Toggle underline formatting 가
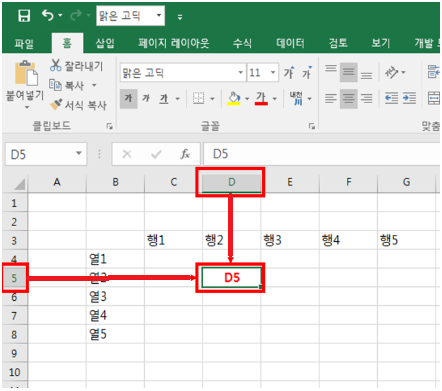 [x=164, y=99]
